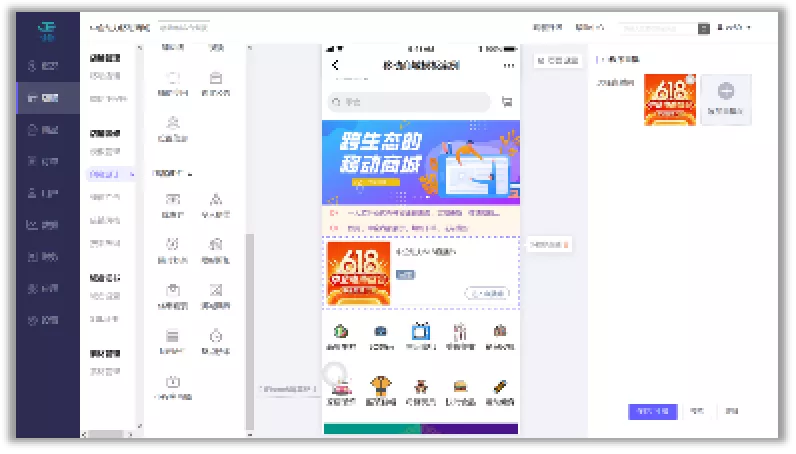Screen dimensions: 796x454
Task: Select the person-shaped component in the component panel
Action: [173, 123]
